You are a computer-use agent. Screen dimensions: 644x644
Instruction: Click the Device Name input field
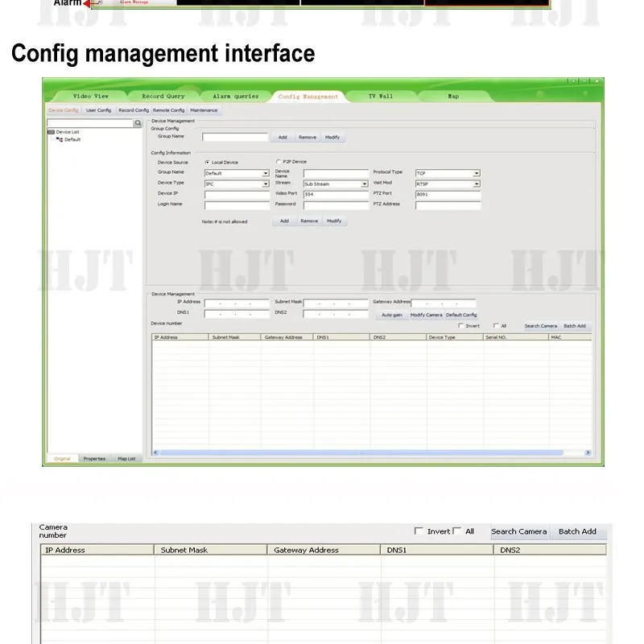336,173
